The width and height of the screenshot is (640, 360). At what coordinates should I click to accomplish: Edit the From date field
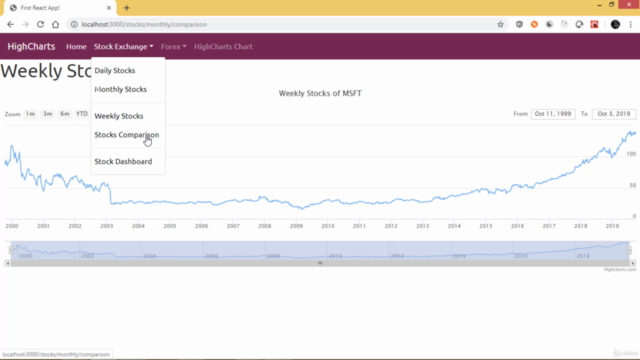tap(553, 114)
